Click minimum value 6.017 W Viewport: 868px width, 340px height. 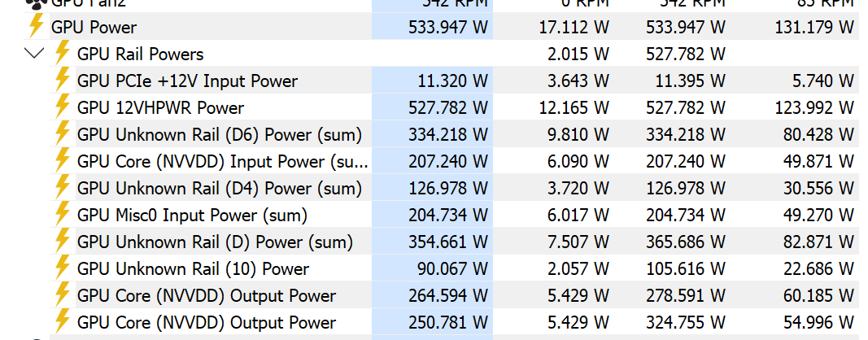click(x=578, y=216)
